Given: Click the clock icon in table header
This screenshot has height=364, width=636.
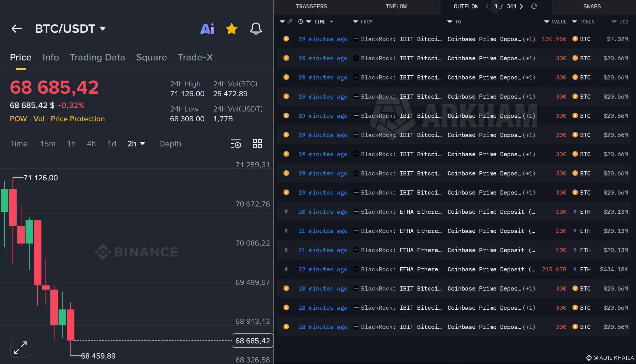Looking at the screenshot, I should [300, 22].
